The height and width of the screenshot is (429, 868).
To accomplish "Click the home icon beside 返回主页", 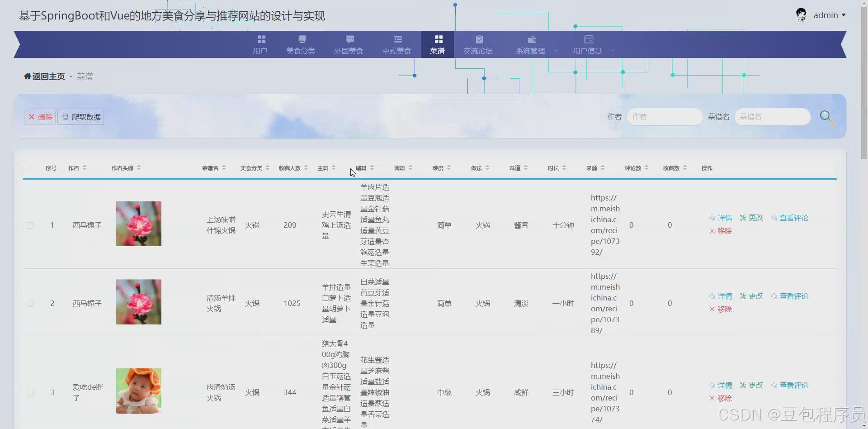I will 27,76.
